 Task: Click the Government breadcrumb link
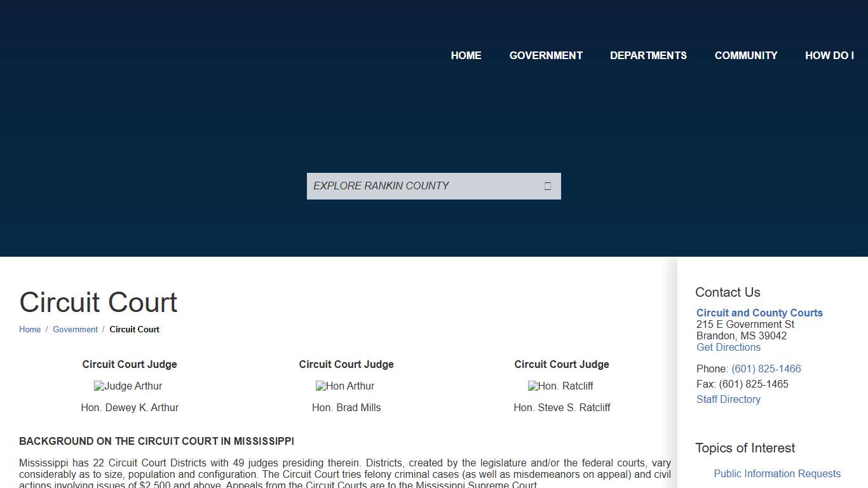75,329
